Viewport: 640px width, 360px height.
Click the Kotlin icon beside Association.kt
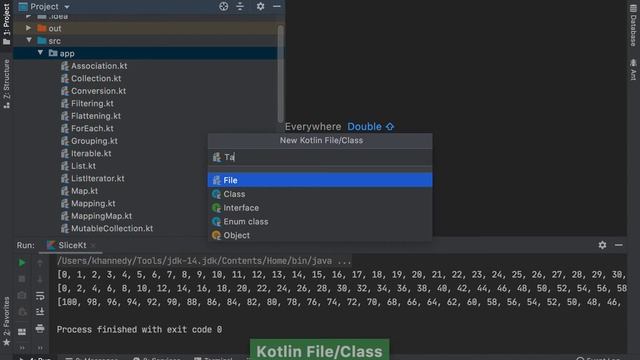coord(64,66)
